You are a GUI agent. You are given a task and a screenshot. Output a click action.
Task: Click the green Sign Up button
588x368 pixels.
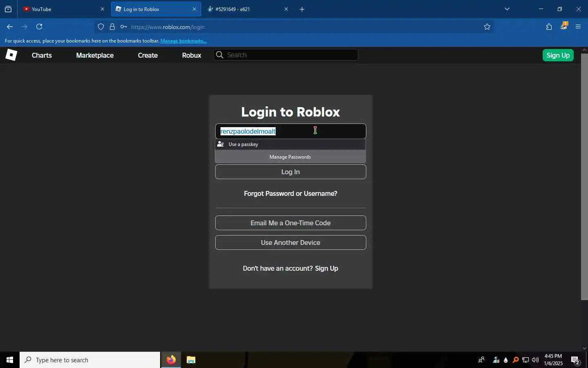(558, 55)
